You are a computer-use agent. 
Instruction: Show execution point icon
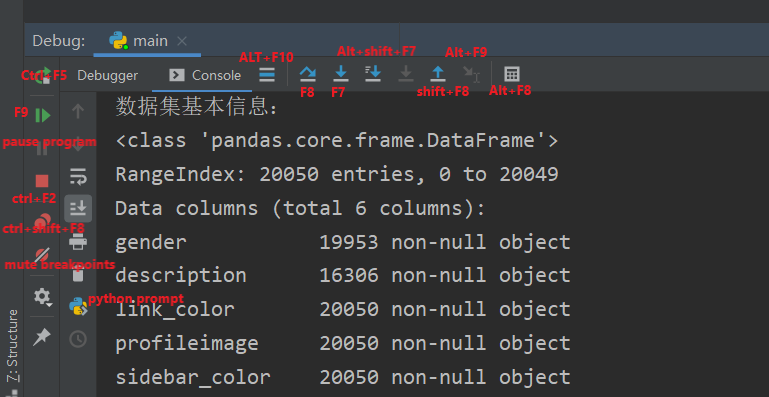point(267,75)
